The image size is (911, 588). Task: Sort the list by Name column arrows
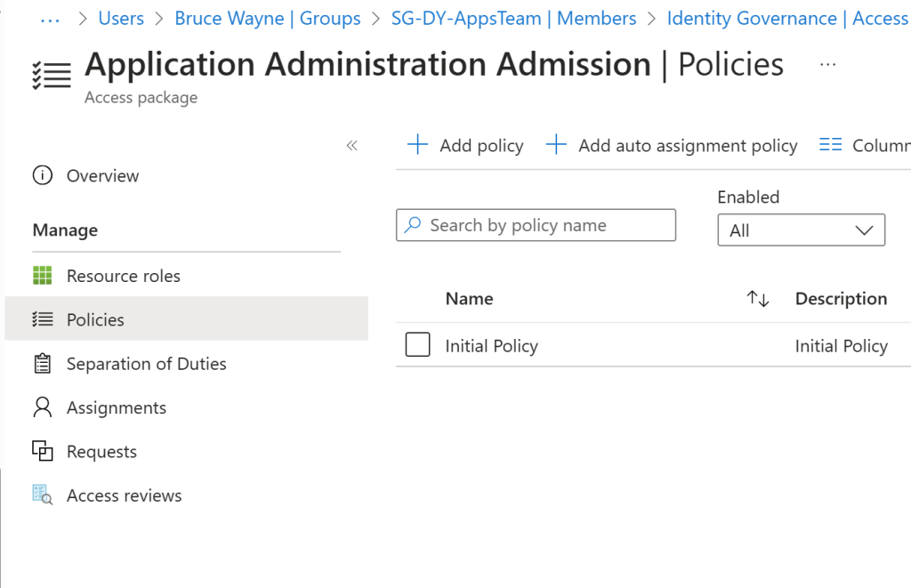click(757, 299)
